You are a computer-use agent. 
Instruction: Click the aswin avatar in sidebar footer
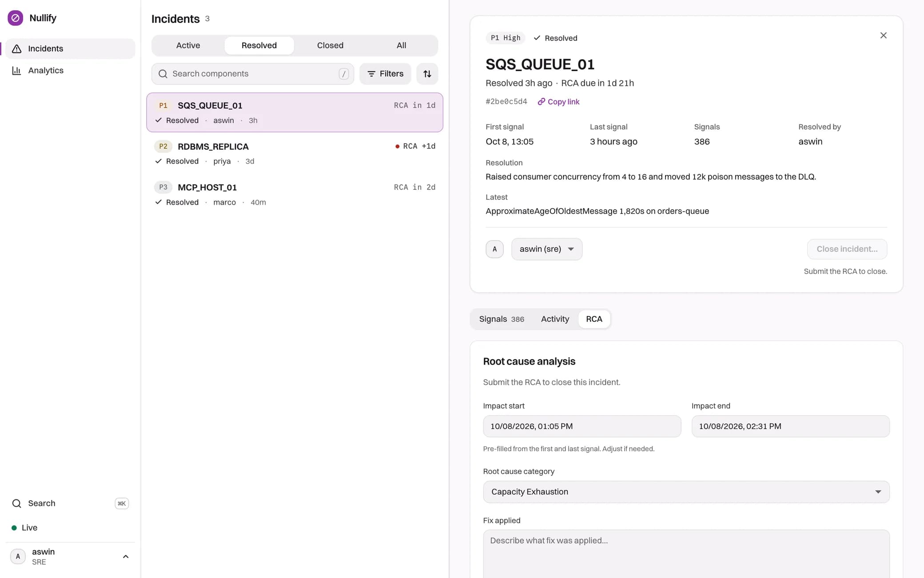[18, 557]
